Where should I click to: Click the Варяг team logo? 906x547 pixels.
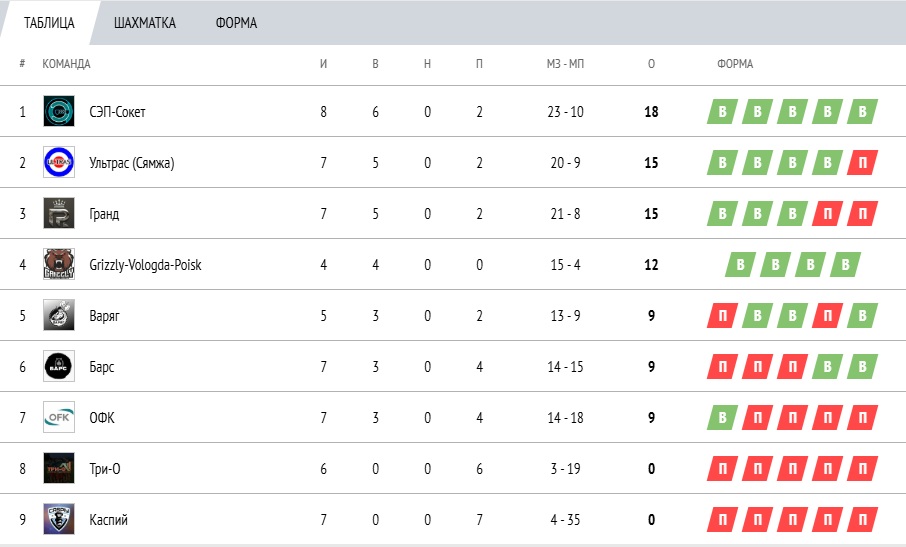(x=59, y=315)
